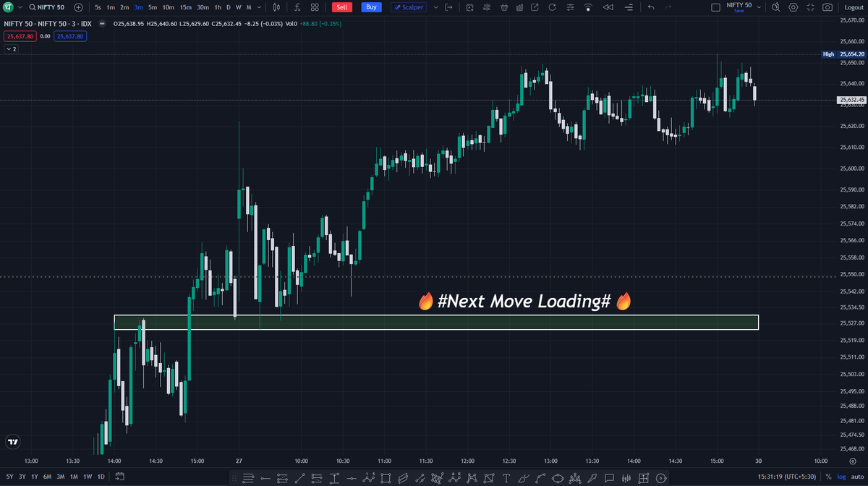Set date range to 5Y
Viewport: 868px width, 486px height.
point(9,477)
